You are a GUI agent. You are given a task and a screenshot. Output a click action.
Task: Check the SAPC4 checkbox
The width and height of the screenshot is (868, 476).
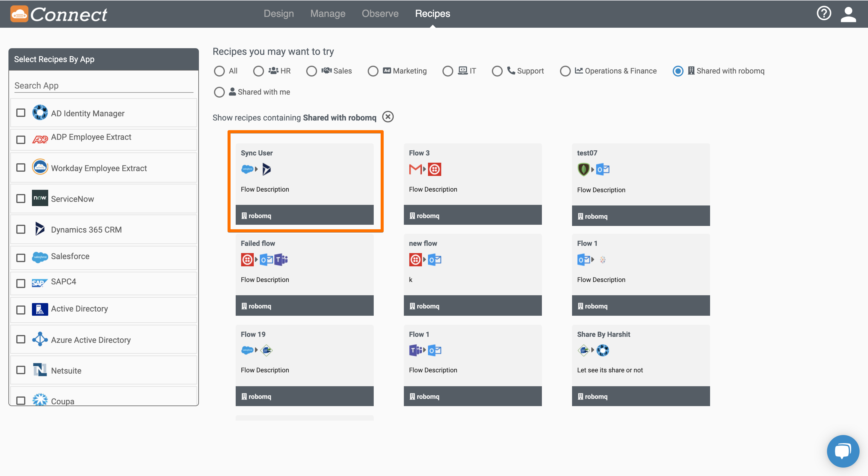pyautogui.click(x=21, y=283)
